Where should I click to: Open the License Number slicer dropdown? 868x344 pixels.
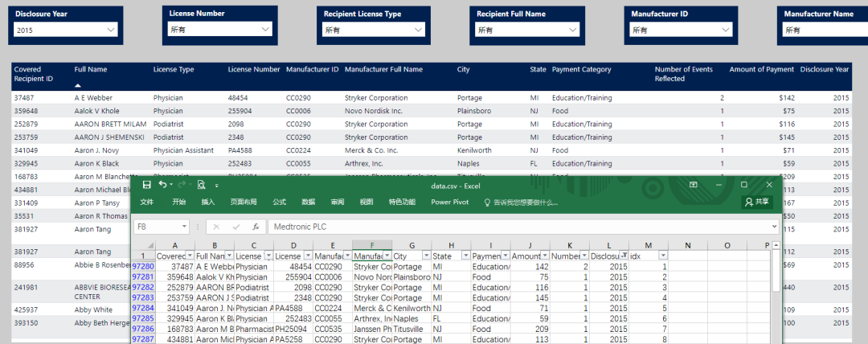(219, 30)
